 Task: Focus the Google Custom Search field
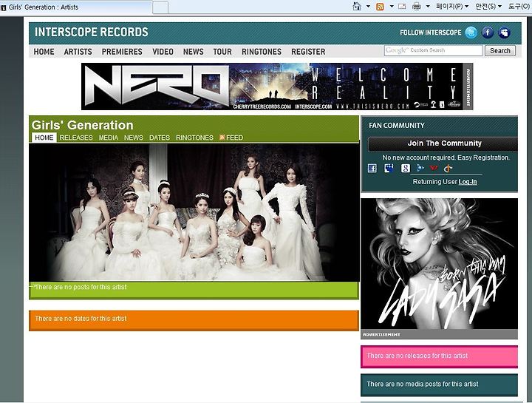tap(433, 50)
